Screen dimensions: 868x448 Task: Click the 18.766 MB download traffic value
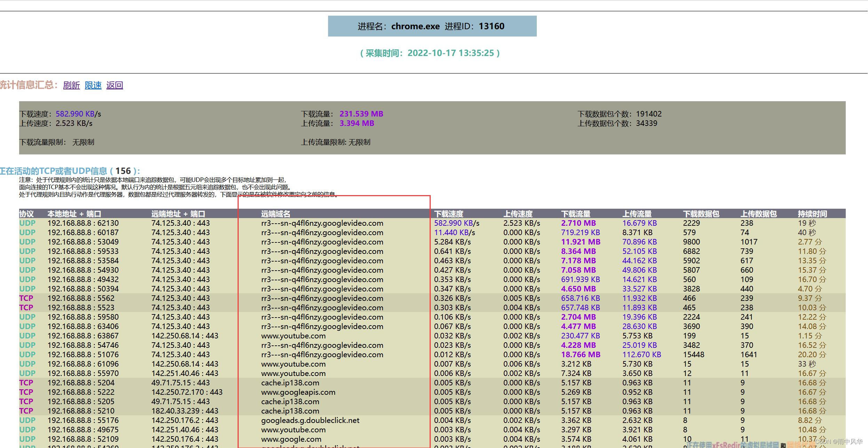pyautogui.click(x=581, y=354)
